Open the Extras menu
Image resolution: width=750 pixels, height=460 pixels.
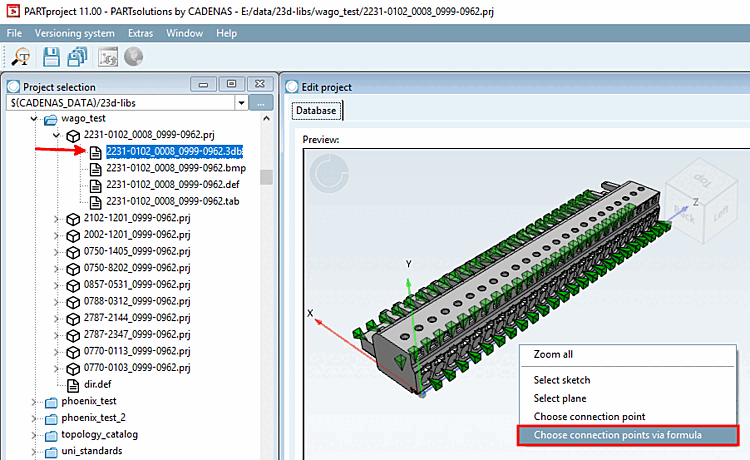(x=140, y=33)
